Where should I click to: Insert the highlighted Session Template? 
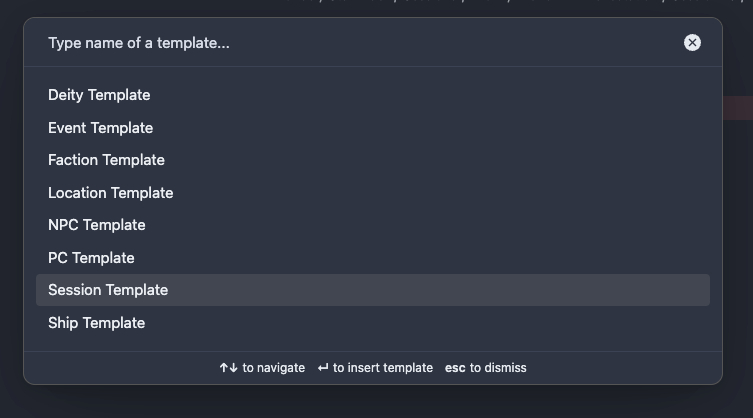click(x=108, y=290)
